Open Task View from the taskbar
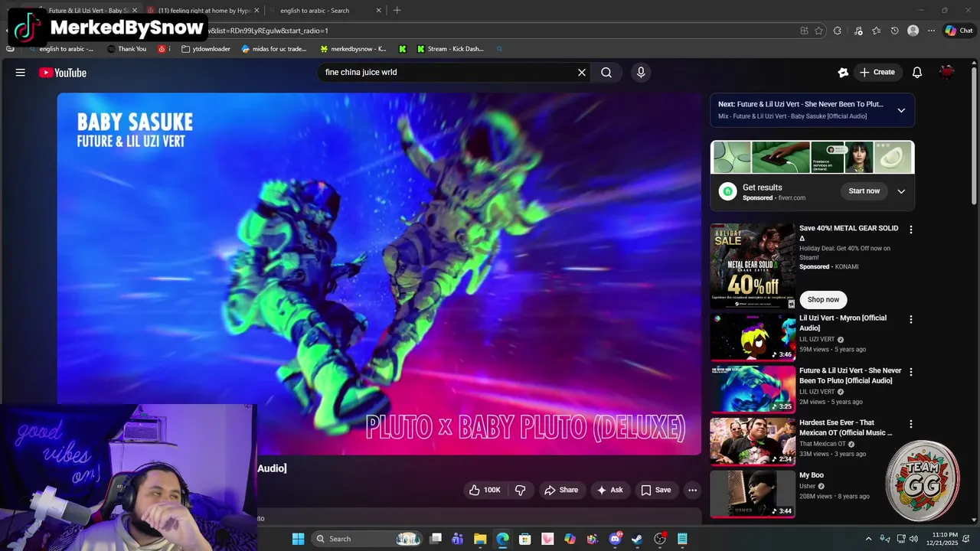The height and width of the screenshot is (551, 980). tap(435, 539)
